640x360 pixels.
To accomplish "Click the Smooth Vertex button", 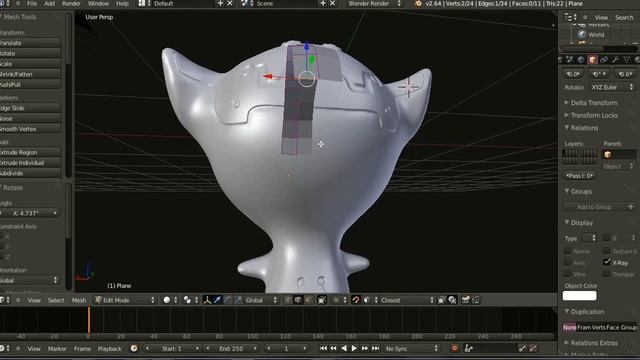I will tap(30, 129).
